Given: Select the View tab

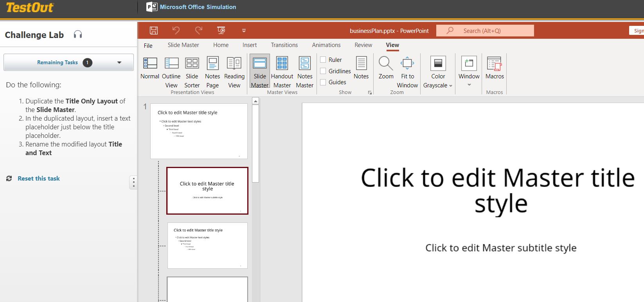Looking at the screenshot, I should click(x=392, y=45).
